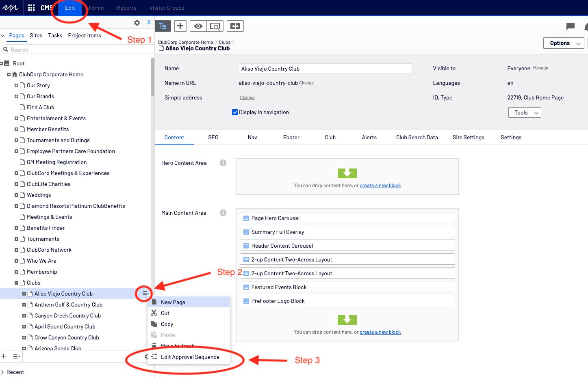Select Edit Approval Sequence

189,357
